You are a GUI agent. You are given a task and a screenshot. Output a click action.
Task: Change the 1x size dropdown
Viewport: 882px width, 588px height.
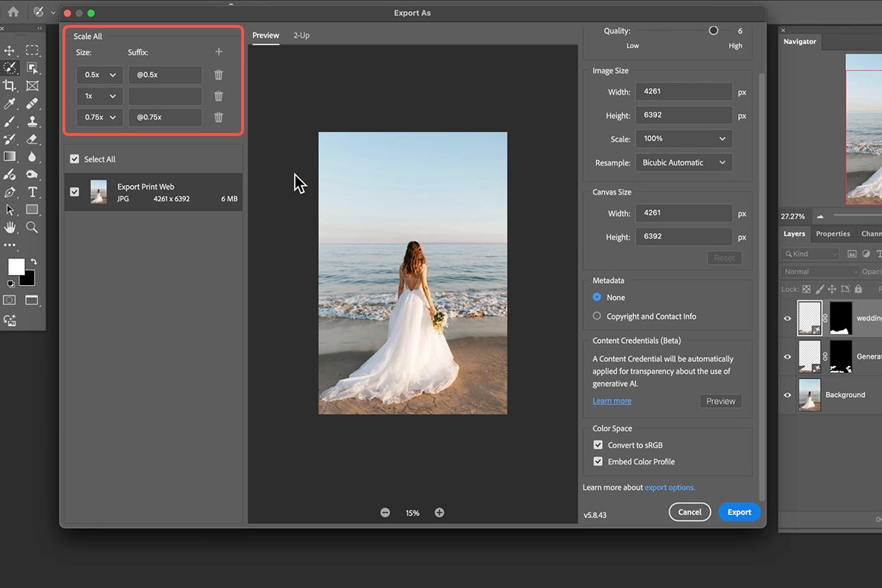tap(99, 96)
